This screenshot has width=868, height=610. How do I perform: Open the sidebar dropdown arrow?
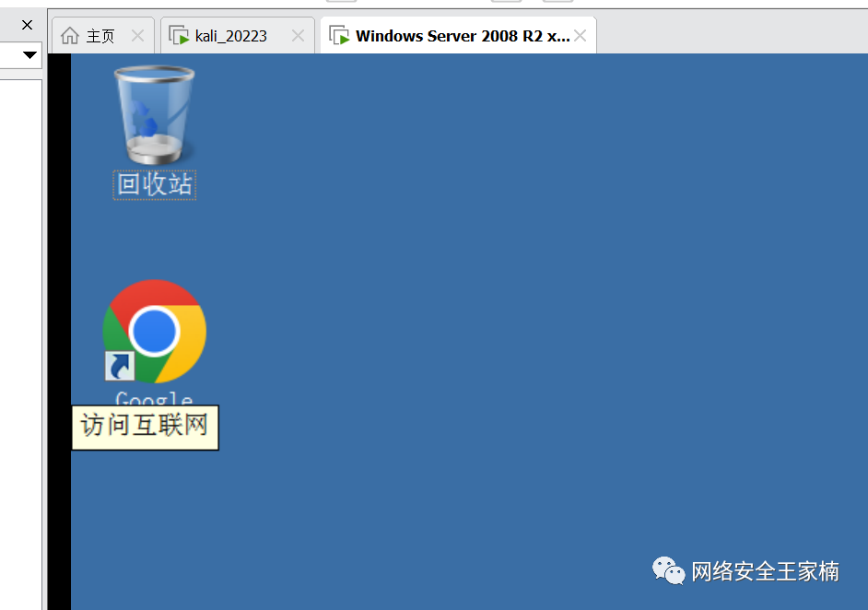29,54
